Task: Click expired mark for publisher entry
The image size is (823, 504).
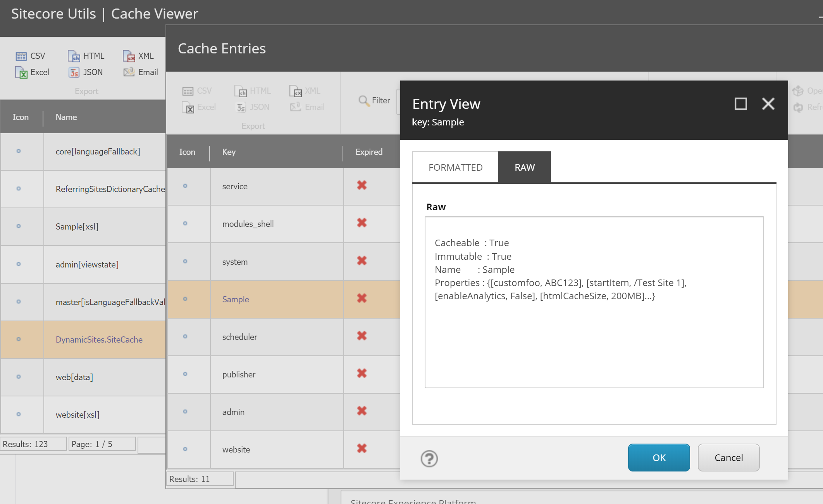Action: coord(362,374)
